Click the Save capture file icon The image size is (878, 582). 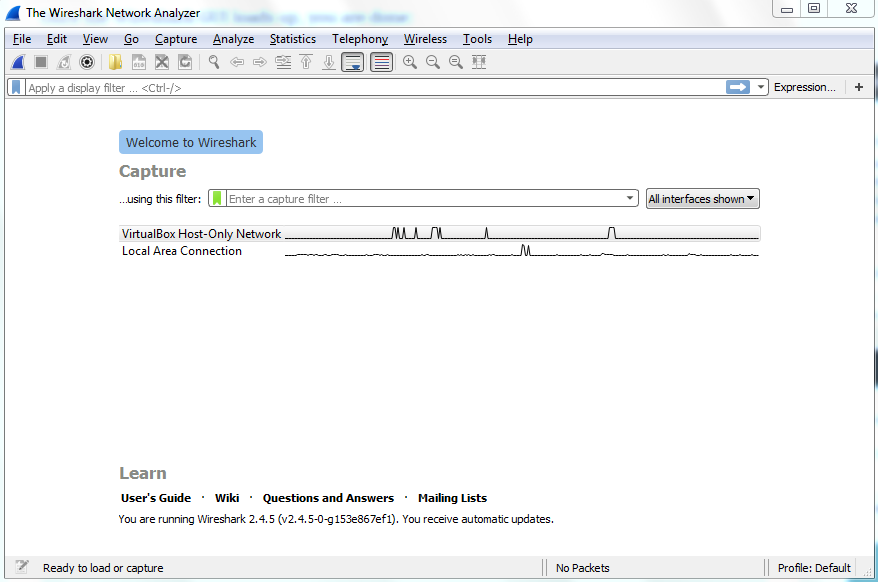[139, 62]
